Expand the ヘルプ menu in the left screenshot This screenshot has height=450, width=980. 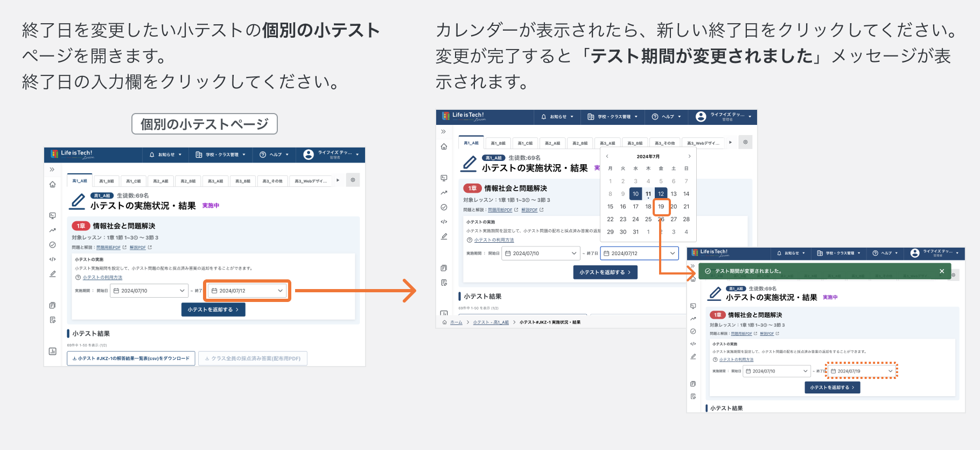[274, 154]
